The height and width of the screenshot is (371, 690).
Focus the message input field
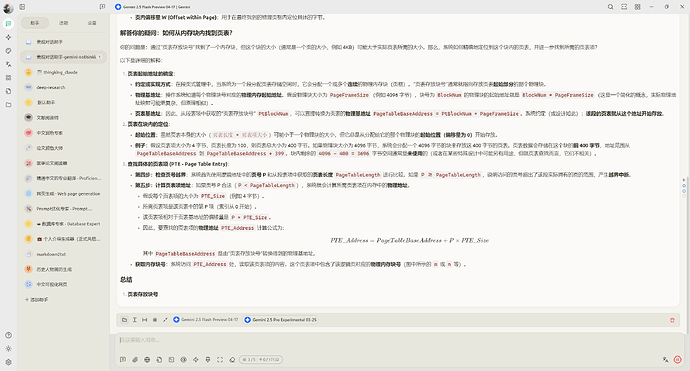pos(400,340)
